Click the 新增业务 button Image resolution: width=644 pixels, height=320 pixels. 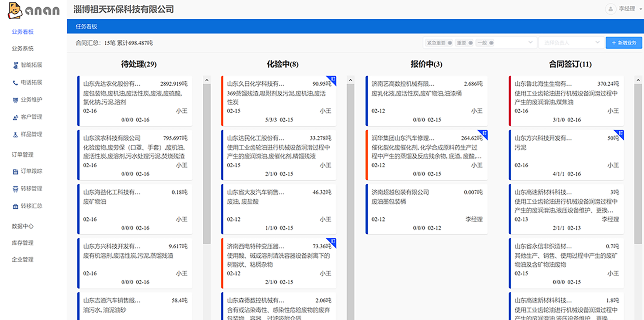(x=624, y=43)
